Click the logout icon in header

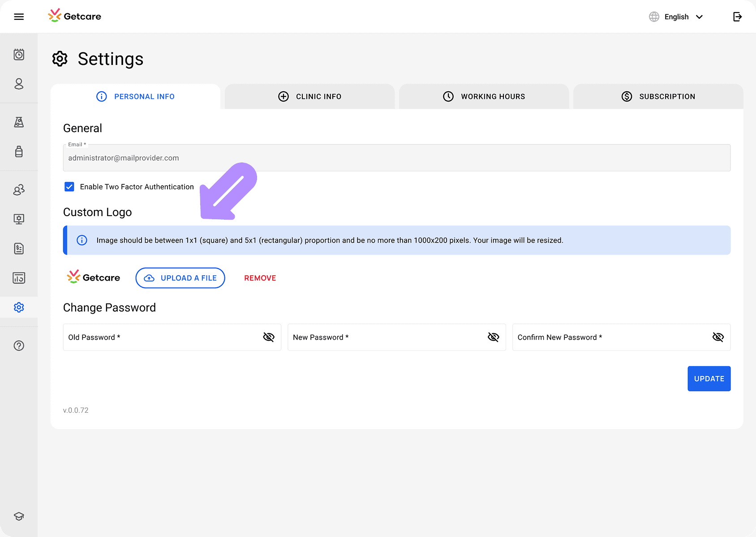(x=737, y=17)
